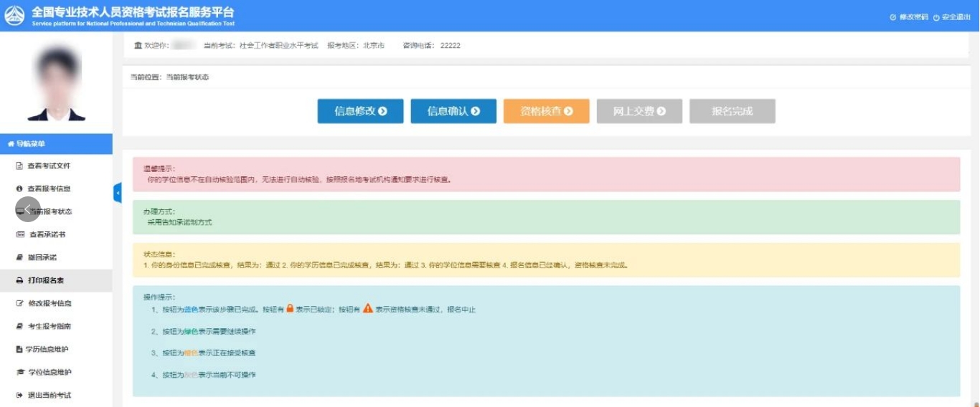Click the grey 网上交费 step button

[639, 111]
